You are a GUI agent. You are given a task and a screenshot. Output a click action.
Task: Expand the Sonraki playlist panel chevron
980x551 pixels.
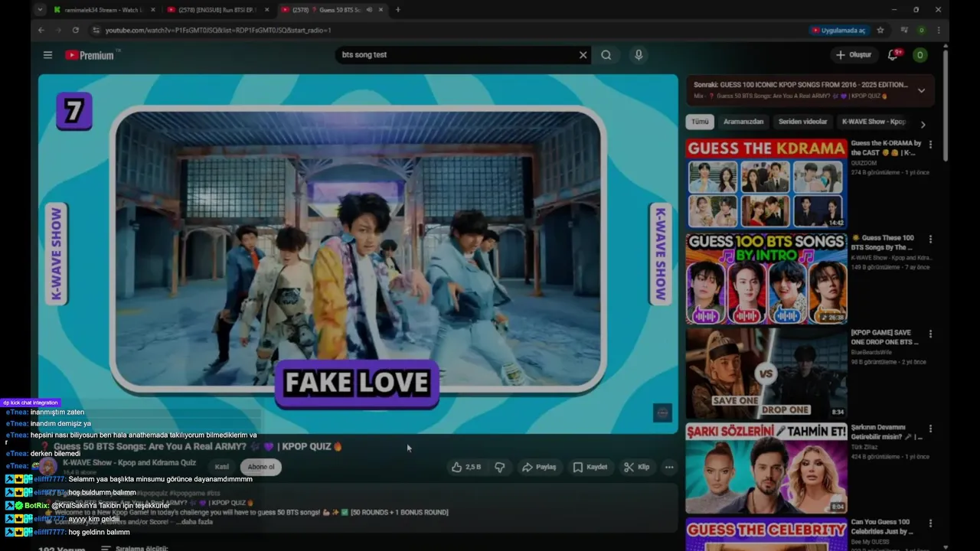(921, 90)
